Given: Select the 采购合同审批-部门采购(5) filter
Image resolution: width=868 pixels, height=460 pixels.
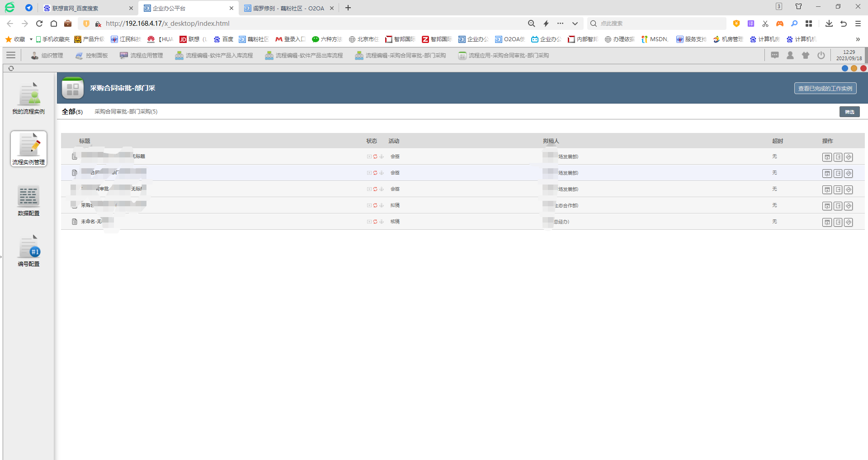Looking at the screenshot, I should point(126,111).
